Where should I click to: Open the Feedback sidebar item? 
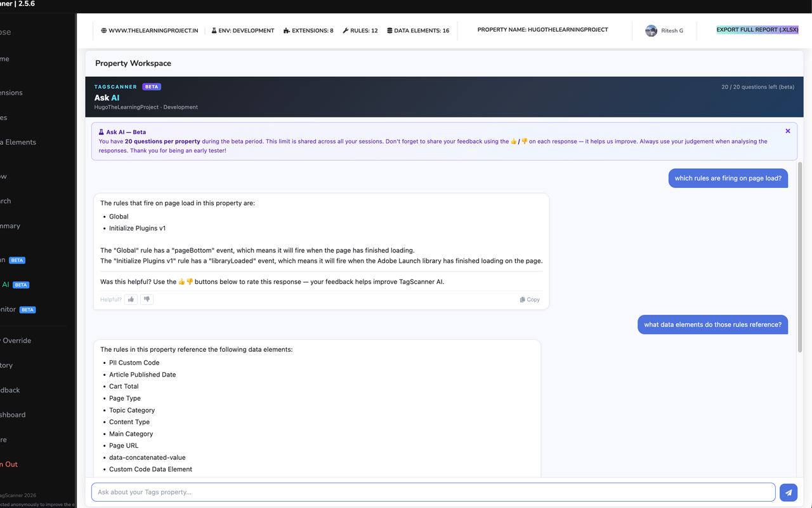(10, 390)
